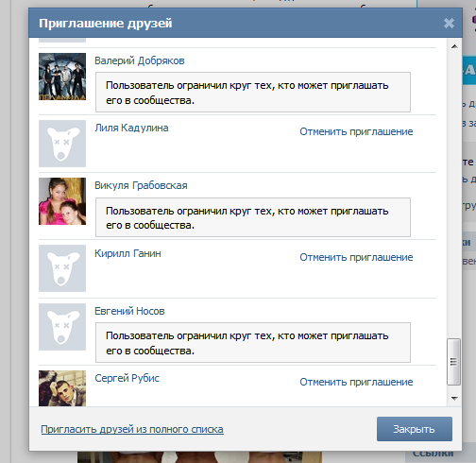Open Евгений Носов profile link
Viewport: 476px width, 463px height.
pos(129,311)
